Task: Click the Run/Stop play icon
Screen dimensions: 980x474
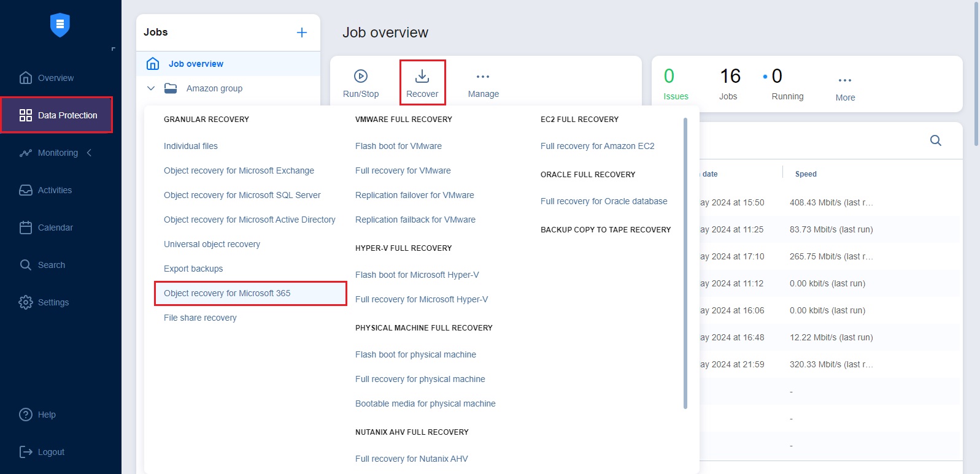Action: [x=361, y=76]
